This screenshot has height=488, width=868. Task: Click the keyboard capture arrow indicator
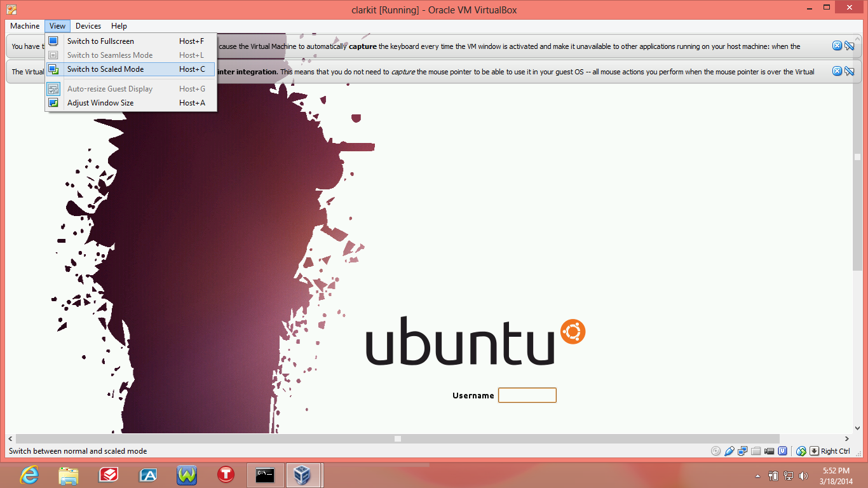click(x=814, y=451)
